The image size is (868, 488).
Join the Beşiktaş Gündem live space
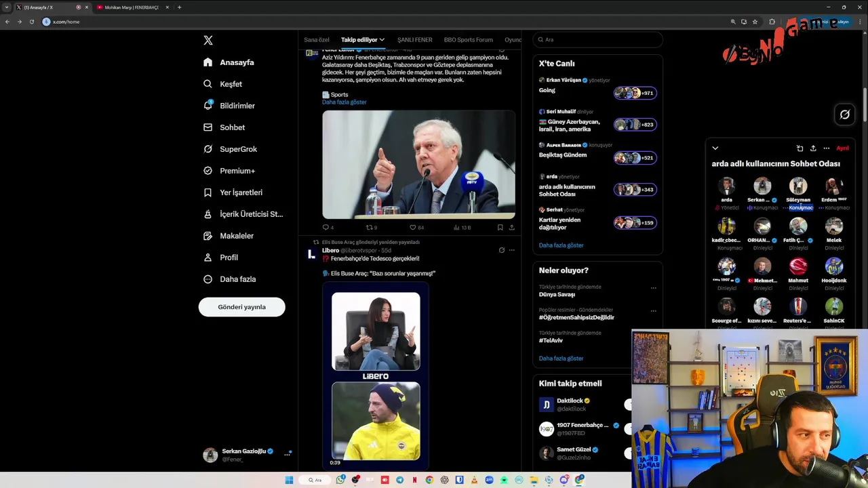[x=597, y=152]
